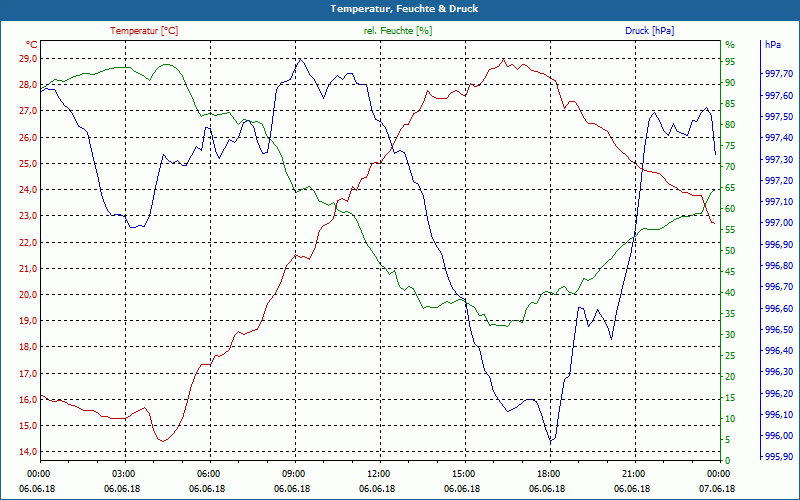
Task: Click the '26,0' temperature axis value
Action: (28, 137)
